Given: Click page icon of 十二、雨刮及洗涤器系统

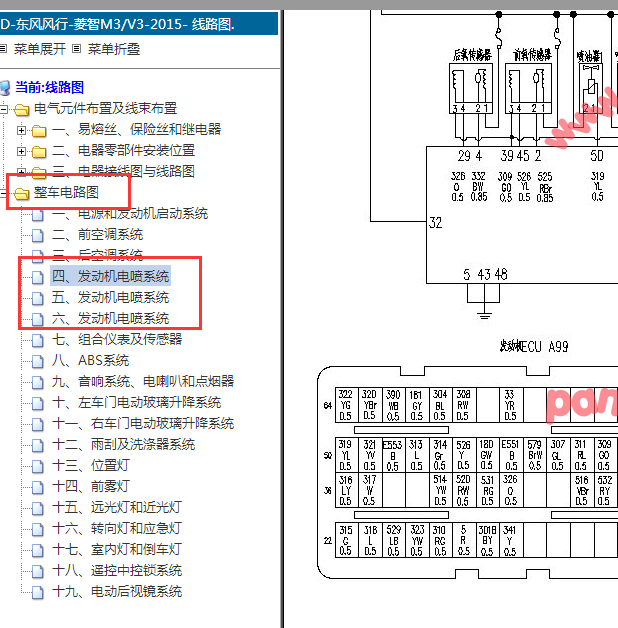Looking at the screenshot, I should tap(38, 445).
